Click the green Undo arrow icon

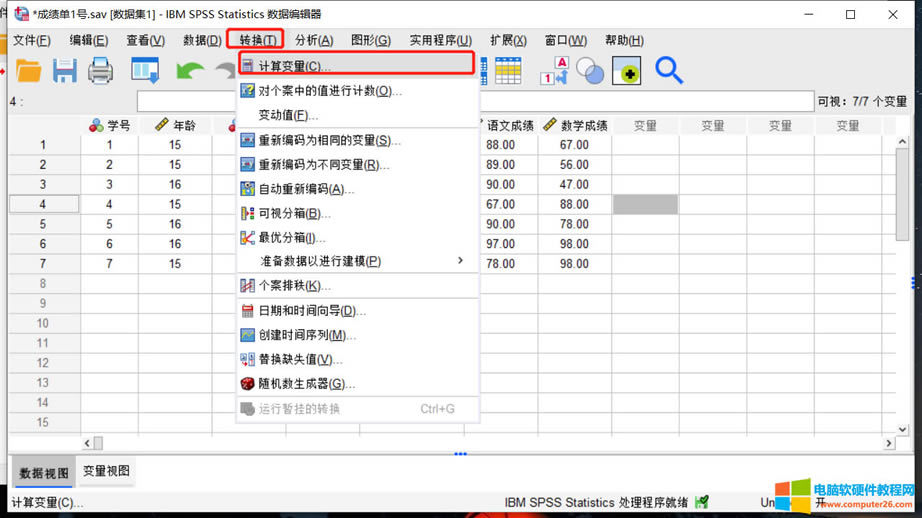pyautogui.click(x=189, y=71)
